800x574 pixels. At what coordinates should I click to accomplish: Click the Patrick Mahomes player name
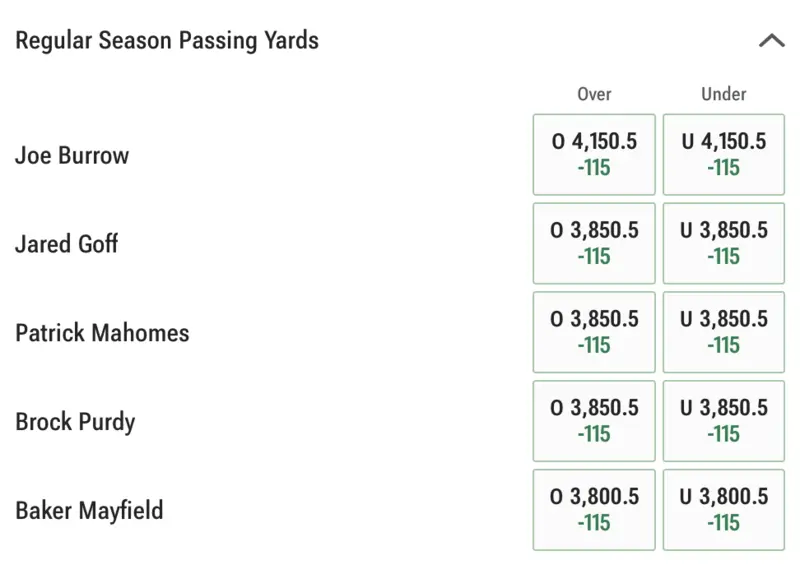pyautogui.click(x=102, y=333)
